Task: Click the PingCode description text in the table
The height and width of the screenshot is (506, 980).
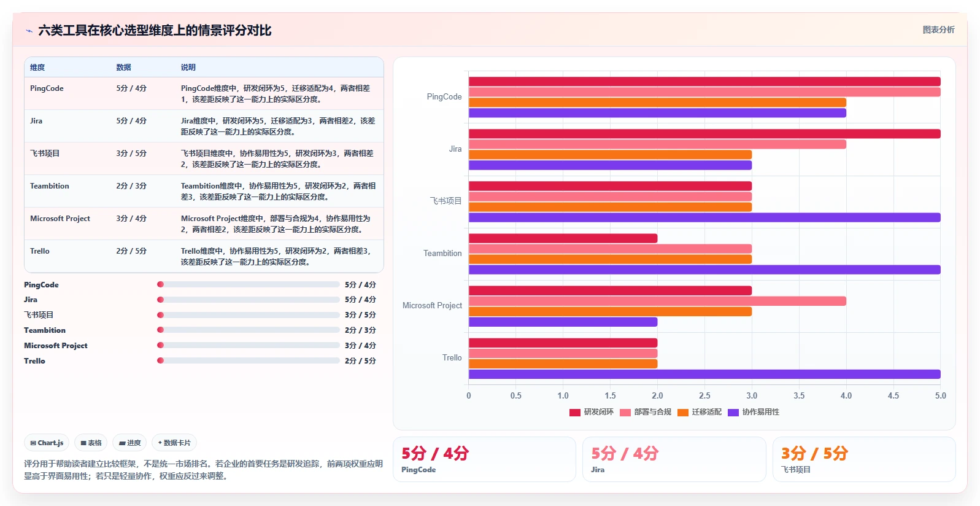Action: point(276,94)
